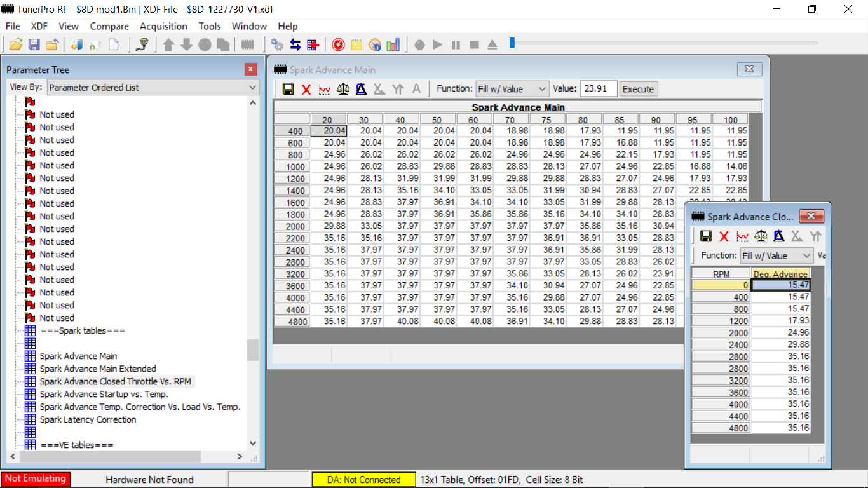Open the Acquisition menu
Viewport: 868px width, 488px height.
coord(163,26)
